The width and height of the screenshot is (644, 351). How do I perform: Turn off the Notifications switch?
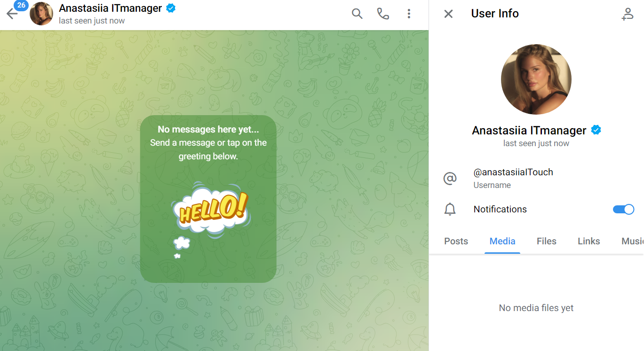click(623, 210)
